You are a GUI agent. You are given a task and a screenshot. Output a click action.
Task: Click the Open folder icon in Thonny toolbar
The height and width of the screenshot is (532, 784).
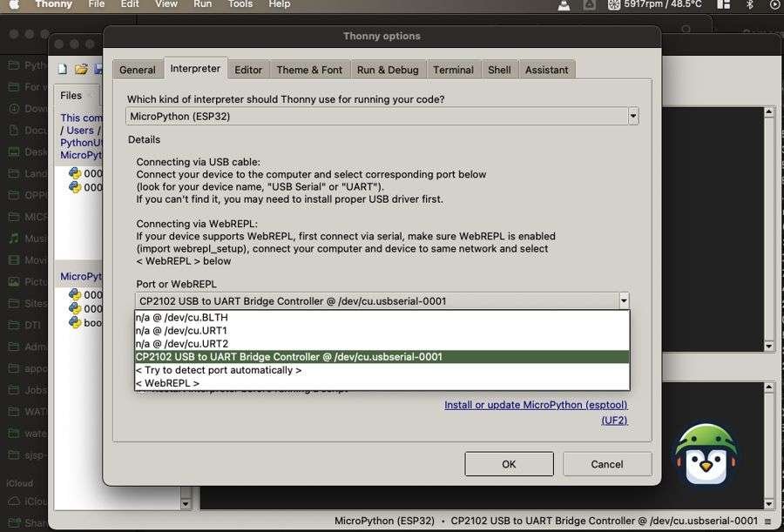[x=82, y=69]
